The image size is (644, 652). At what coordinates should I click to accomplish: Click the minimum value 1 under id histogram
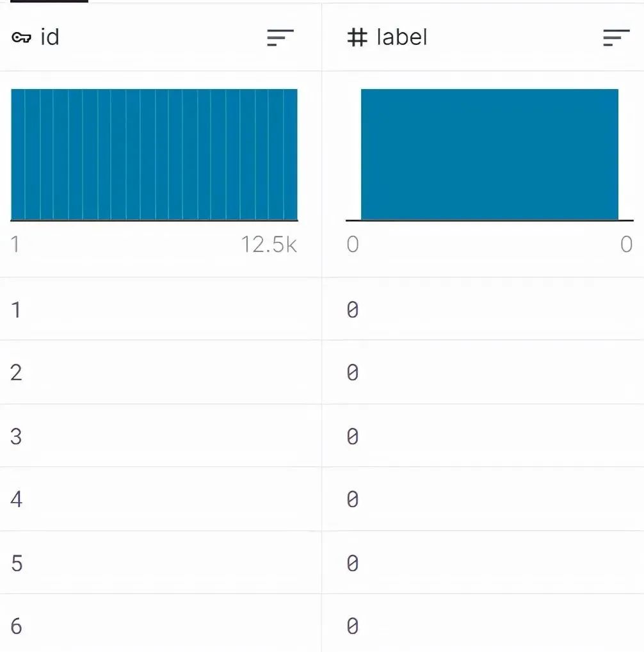point(15,245)
